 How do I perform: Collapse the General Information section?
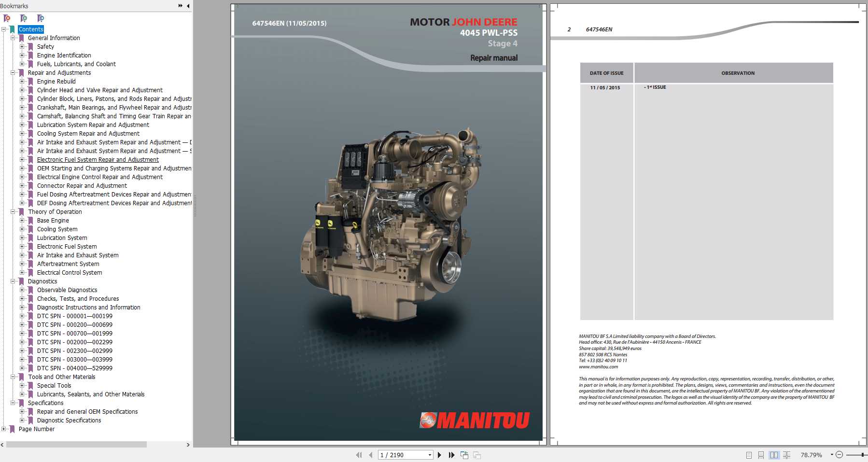(13, 38)
